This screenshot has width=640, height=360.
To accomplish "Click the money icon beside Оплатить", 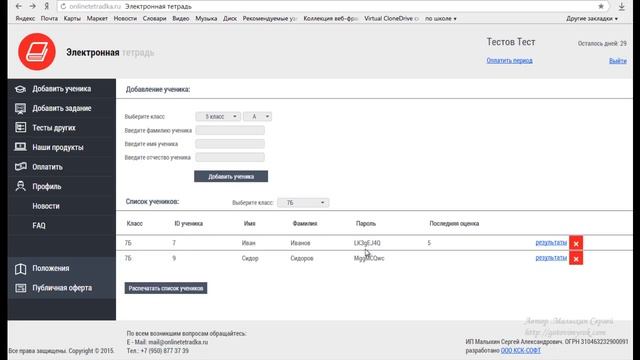I will tap(20, 167).
